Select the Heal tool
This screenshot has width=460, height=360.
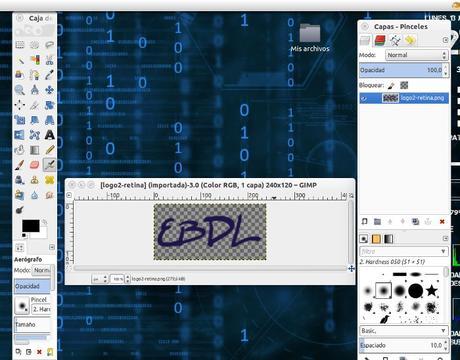click(49, 180)
